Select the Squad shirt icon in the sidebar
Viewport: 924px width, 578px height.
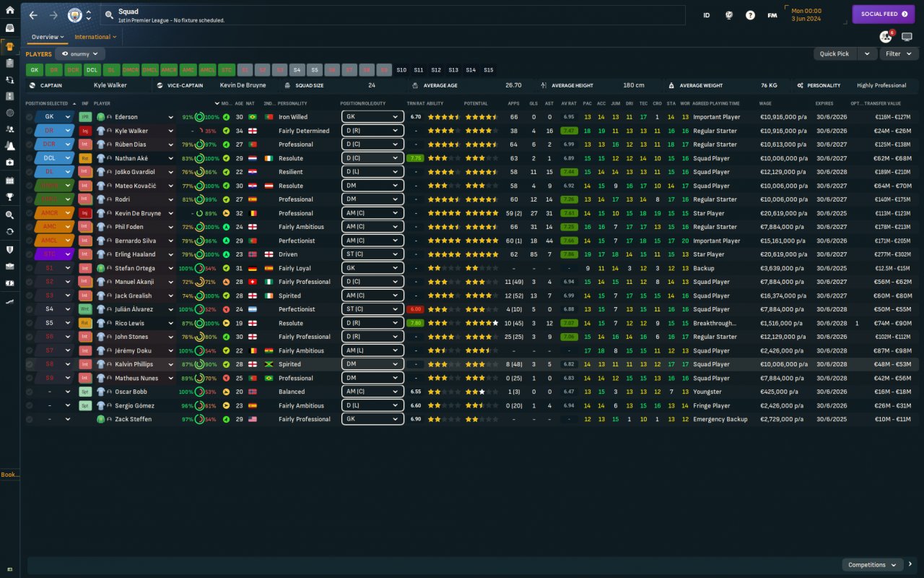point(10,47)
